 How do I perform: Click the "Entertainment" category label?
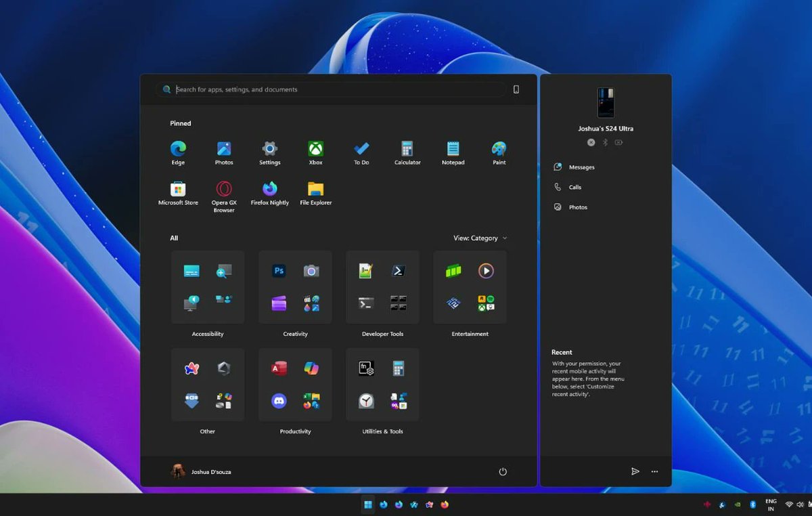point(470,334)
